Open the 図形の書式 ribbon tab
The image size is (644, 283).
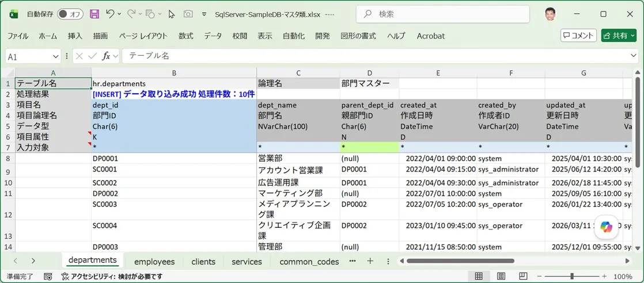point(358,36)
